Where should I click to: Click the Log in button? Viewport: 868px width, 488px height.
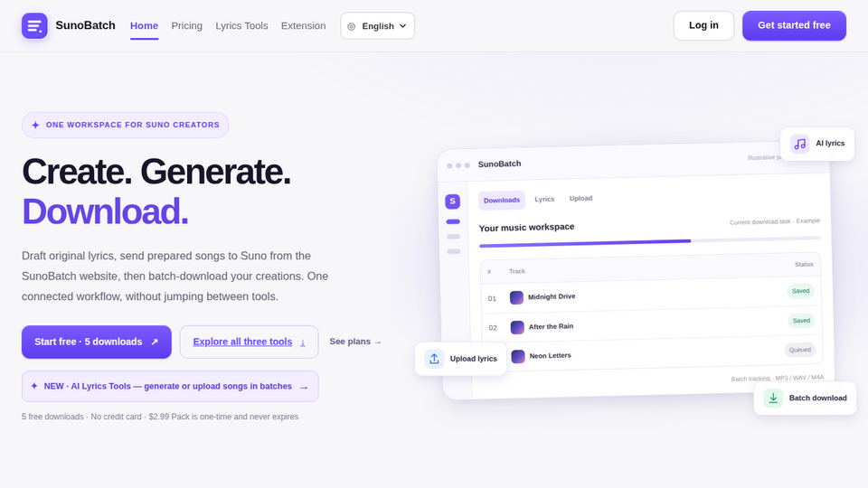(x=703, y=25)
